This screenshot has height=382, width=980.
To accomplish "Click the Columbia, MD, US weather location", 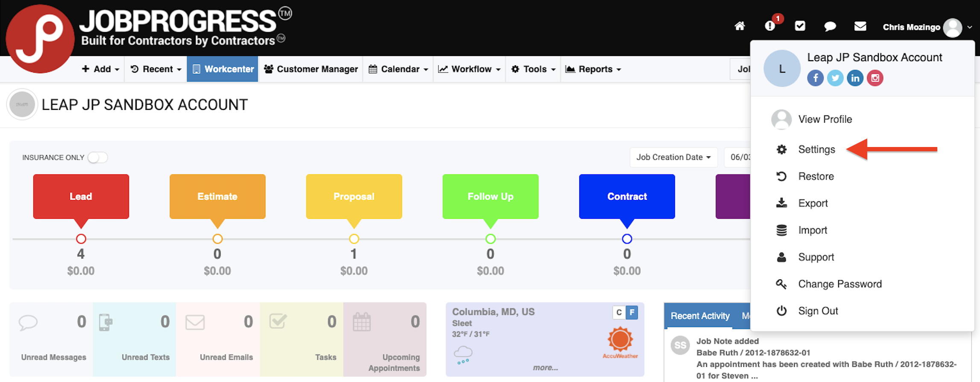I will [x=493, y=312].
